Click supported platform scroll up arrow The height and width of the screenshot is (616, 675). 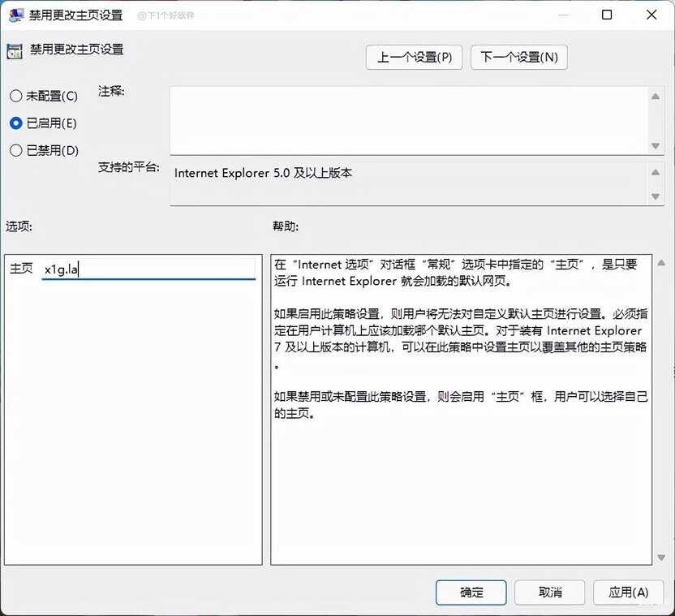click(x=656, y=172)
